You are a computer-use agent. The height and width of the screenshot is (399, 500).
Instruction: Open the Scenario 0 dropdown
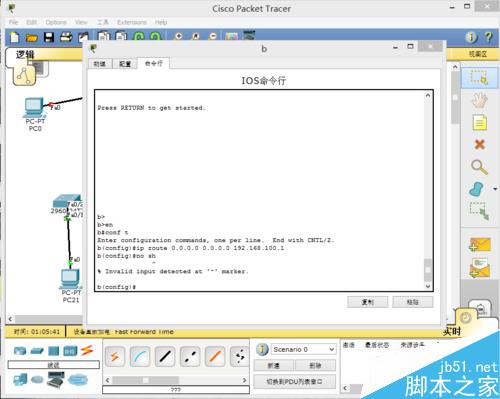tap(303, 349)
